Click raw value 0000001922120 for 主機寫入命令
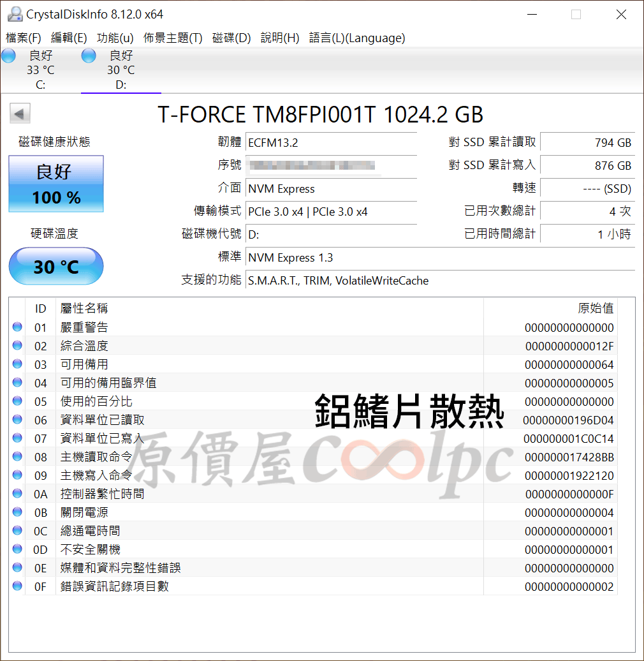 tap(569, 476)
